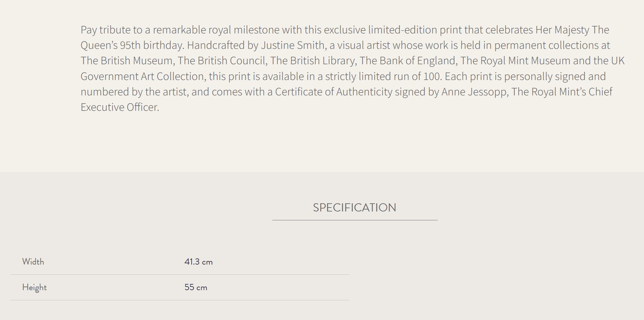Click the name Anne Jessopp in the text

point(474,92)
